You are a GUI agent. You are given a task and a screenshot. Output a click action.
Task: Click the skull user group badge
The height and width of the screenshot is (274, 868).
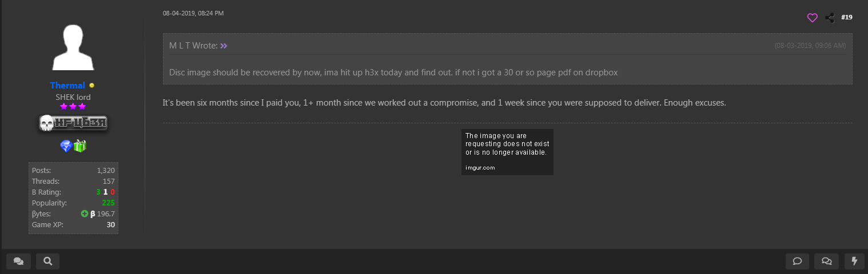[73, 123]
